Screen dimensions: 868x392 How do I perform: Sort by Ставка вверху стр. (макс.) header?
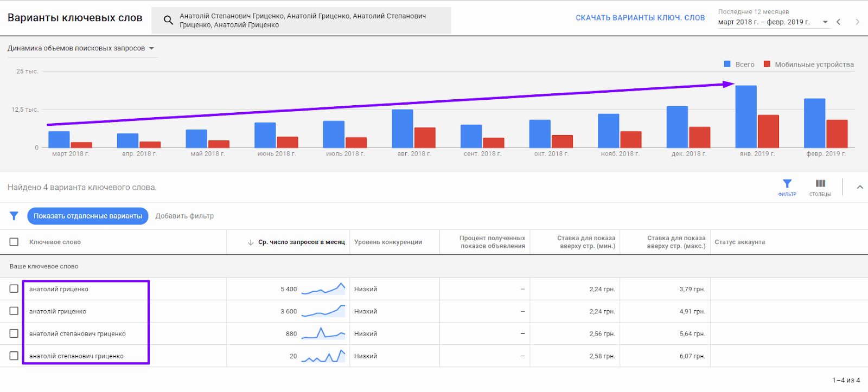coord(676,242)
